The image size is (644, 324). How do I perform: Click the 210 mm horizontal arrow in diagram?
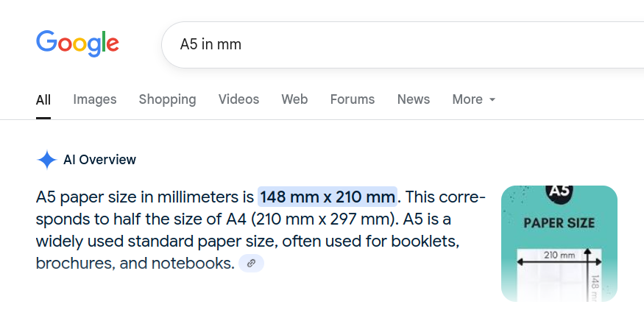559,262
